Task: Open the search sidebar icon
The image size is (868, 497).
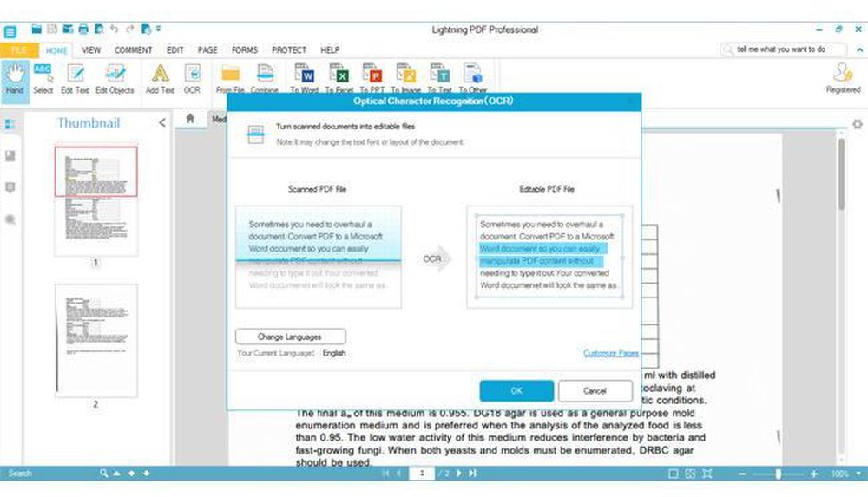Action: click(x=10, y=219)
